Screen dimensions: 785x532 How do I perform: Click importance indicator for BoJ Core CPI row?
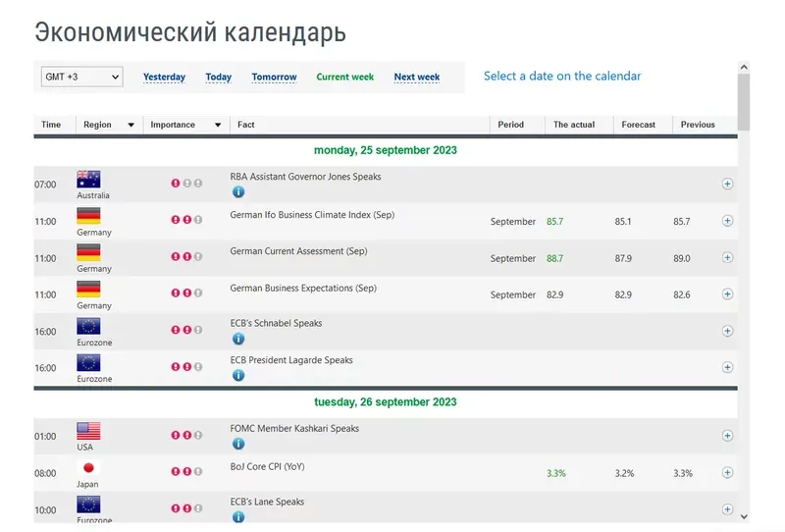pyautogui.click(x=186, y=471)
